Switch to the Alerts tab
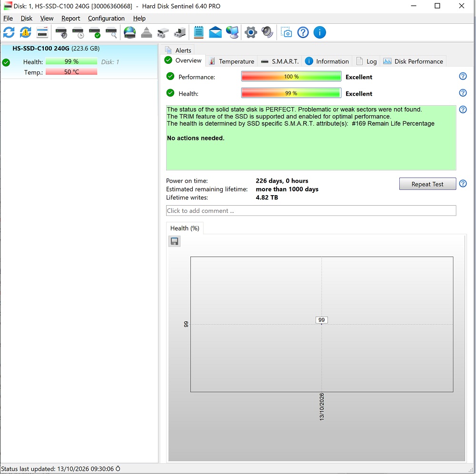The height and width of the screenshot is (476, 476). [x=178, y=50]
